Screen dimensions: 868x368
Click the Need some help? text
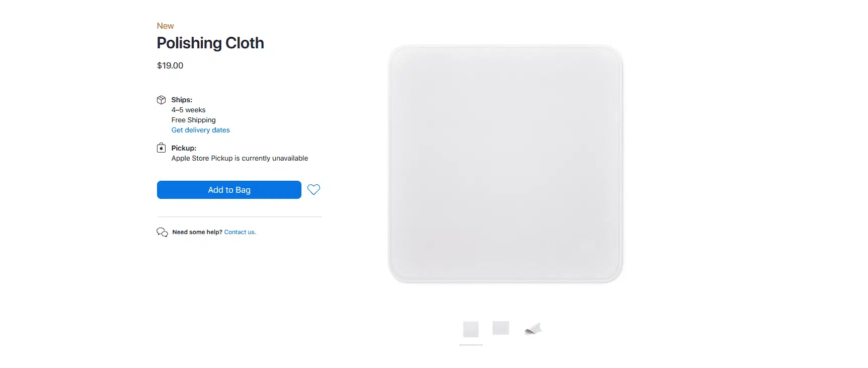[x=197, y=232]
